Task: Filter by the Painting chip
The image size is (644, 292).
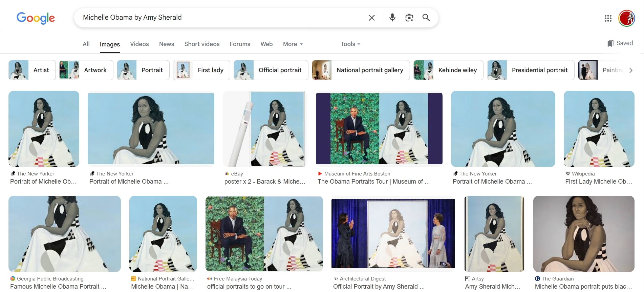Action: (601, 70)
